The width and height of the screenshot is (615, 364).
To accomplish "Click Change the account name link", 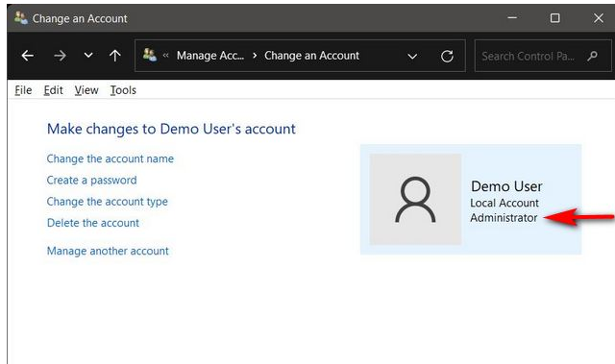I will tap(111, 158).
